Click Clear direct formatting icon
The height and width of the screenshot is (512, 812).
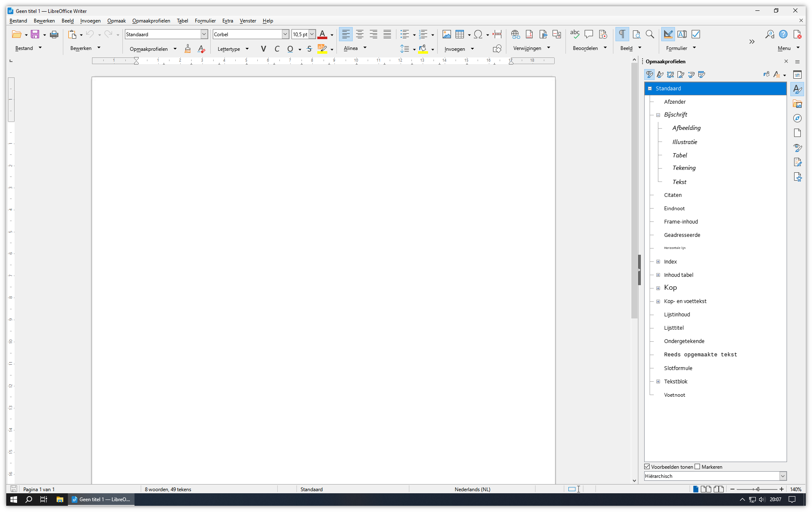201,49
